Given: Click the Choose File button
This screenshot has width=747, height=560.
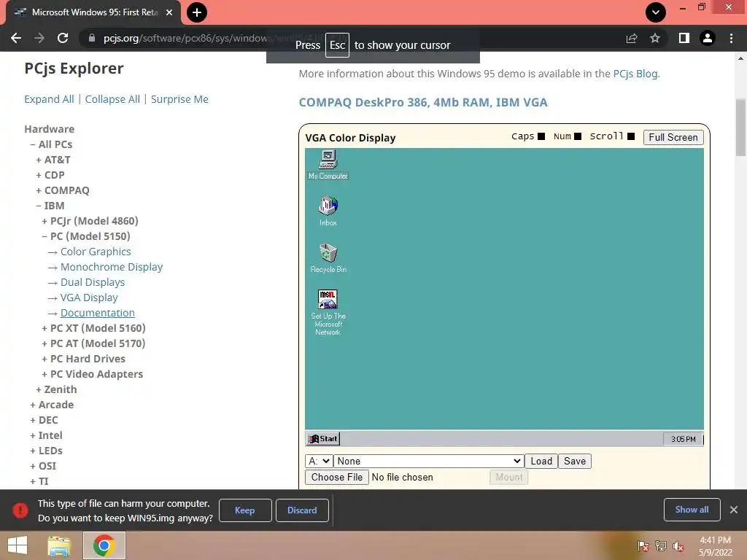Looking at the screenshot, I should tap(337, 477).
